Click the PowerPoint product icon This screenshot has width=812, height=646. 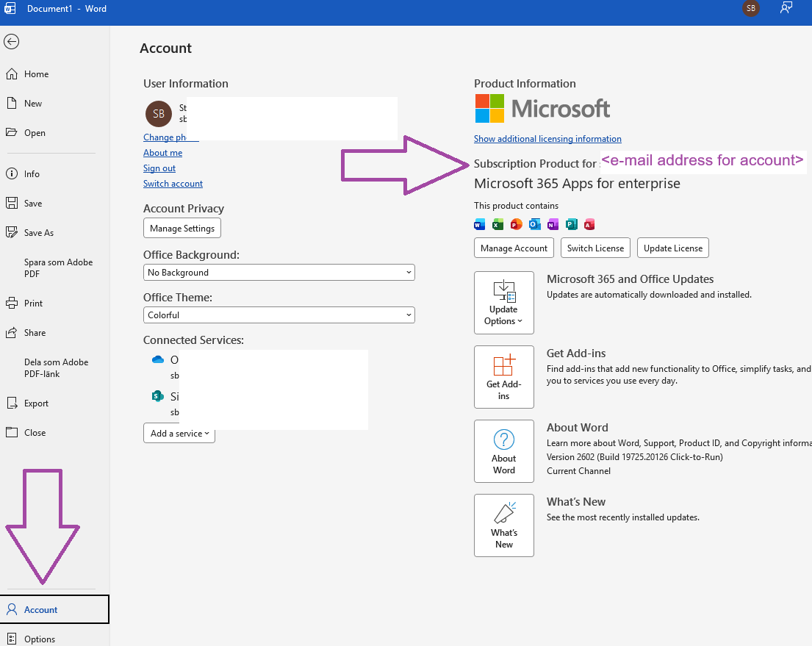point(517,224)
